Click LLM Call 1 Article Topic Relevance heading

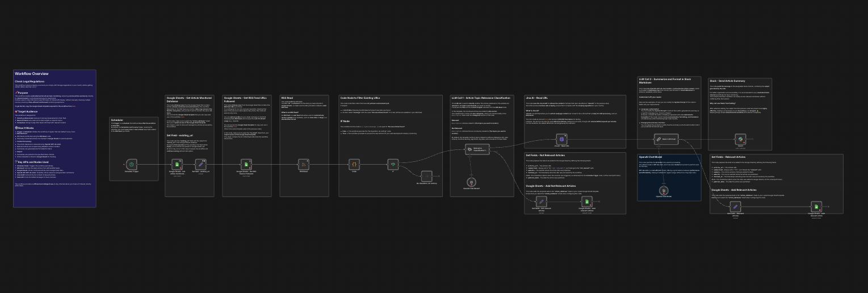click(481, 98)
